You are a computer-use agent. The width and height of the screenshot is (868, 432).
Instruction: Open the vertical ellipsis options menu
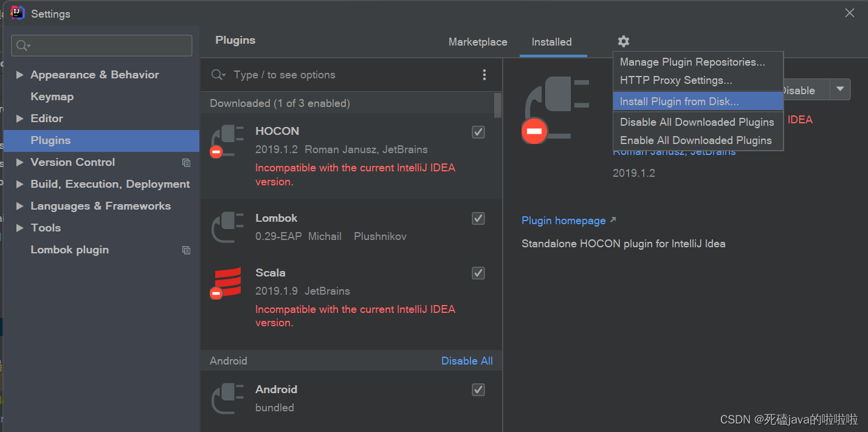pyautogui.click(x=484, y=75)
